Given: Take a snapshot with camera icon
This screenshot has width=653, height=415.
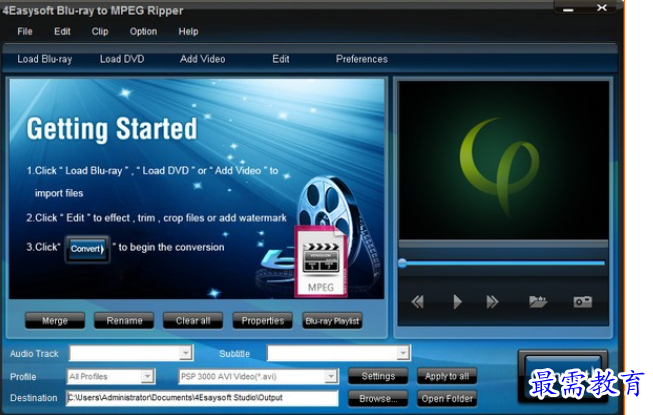Looking at the screenshot, I should (582, 301).
